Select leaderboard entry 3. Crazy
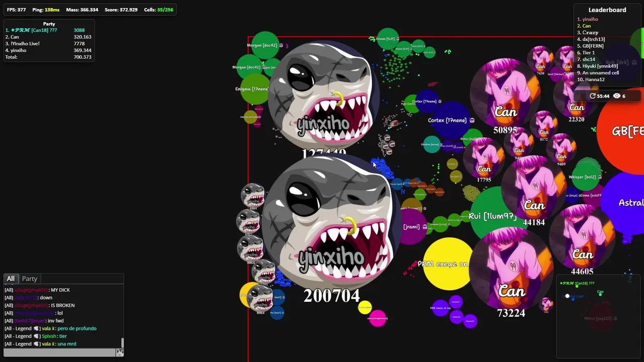The image size is (644, 362). (x=588, y=33)
